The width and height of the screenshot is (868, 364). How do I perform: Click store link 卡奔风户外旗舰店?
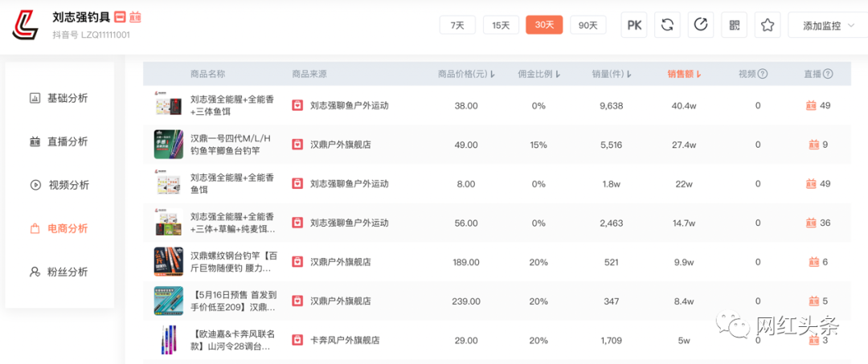345,341
